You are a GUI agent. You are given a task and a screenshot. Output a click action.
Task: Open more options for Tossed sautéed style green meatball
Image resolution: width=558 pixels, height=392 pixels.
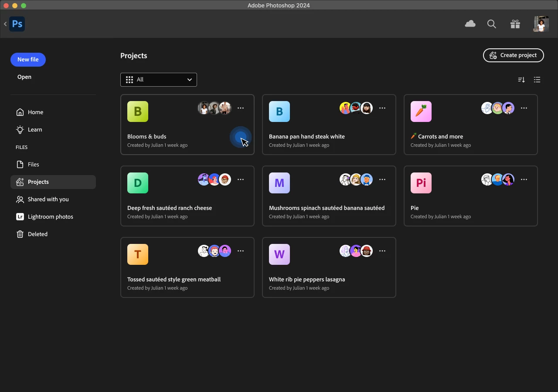pyautogui.click(x=241, y=251)
